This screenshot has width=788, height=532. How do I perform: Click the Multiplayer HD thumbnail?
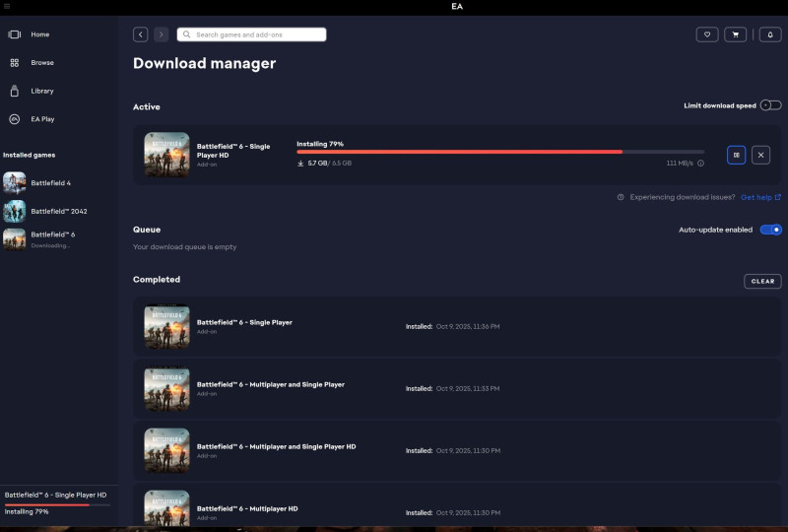coord(166,508)
